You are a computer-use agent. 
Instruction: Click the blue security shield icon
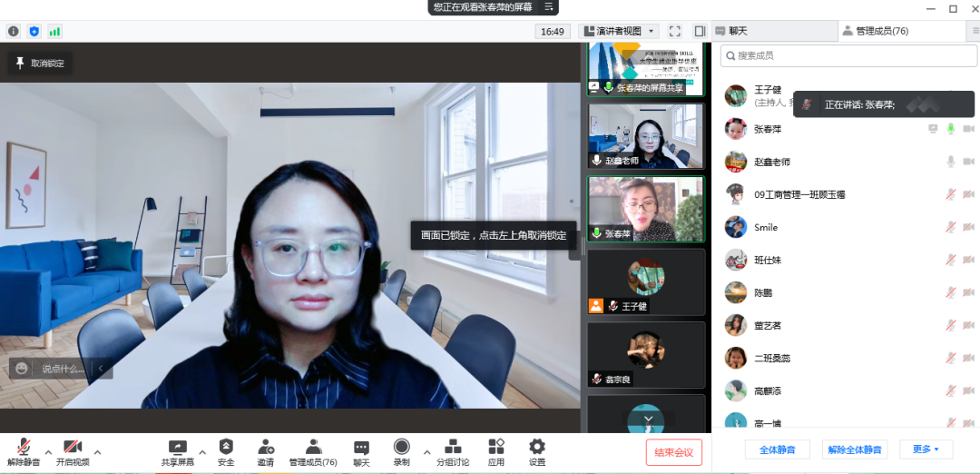34,31
